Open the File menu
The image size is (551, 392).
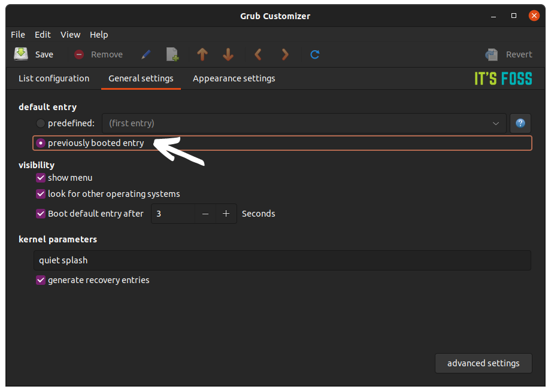tap(18, 35)
